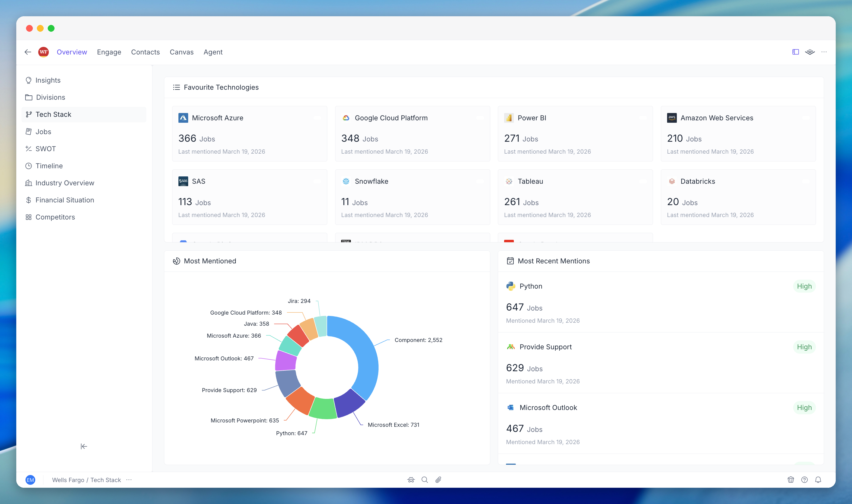The height and width of the screenshot is (504, 852).
Task: Open Financial Situation in the sidebar
Action: pyautogui.click(x=84, y=200)
